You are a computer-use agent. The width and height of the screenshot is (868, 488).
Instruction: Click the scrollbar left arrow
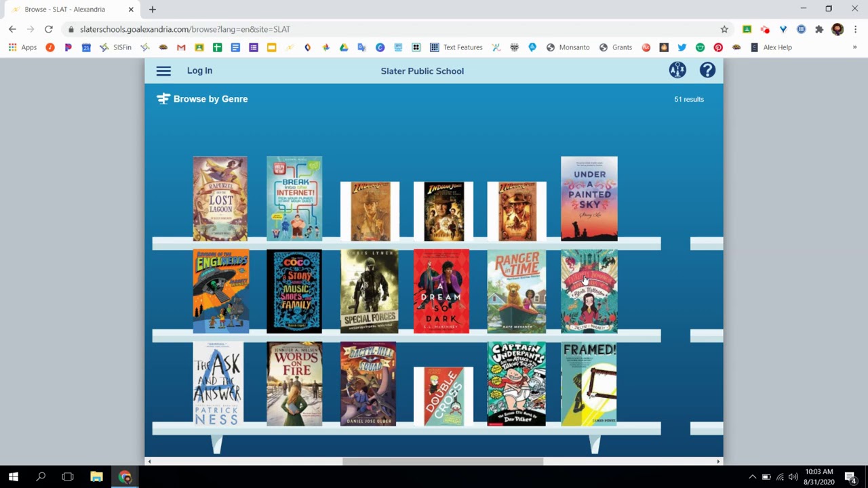coord(149,462)
